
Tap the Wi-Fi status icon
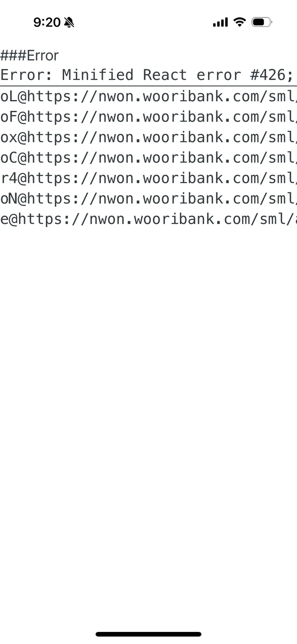pos(240,22)
